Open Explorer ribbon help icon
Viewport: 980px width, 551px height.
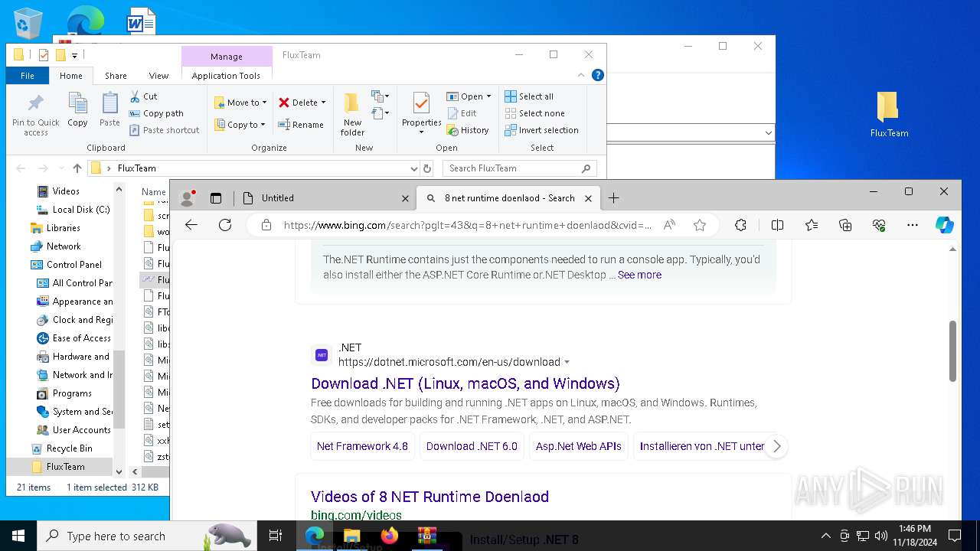click(x=598, y=75)
